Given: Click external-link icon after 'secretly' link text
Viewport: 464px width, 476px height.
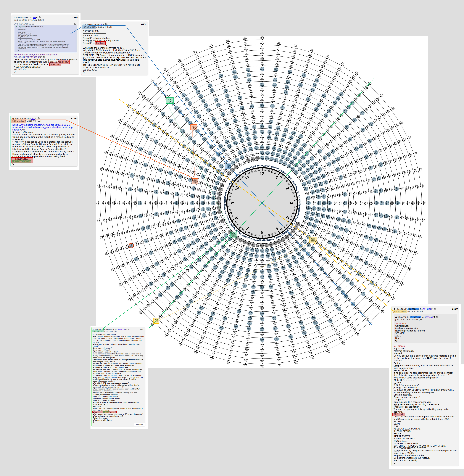Looking at the screenshot, I should (22, 130).
